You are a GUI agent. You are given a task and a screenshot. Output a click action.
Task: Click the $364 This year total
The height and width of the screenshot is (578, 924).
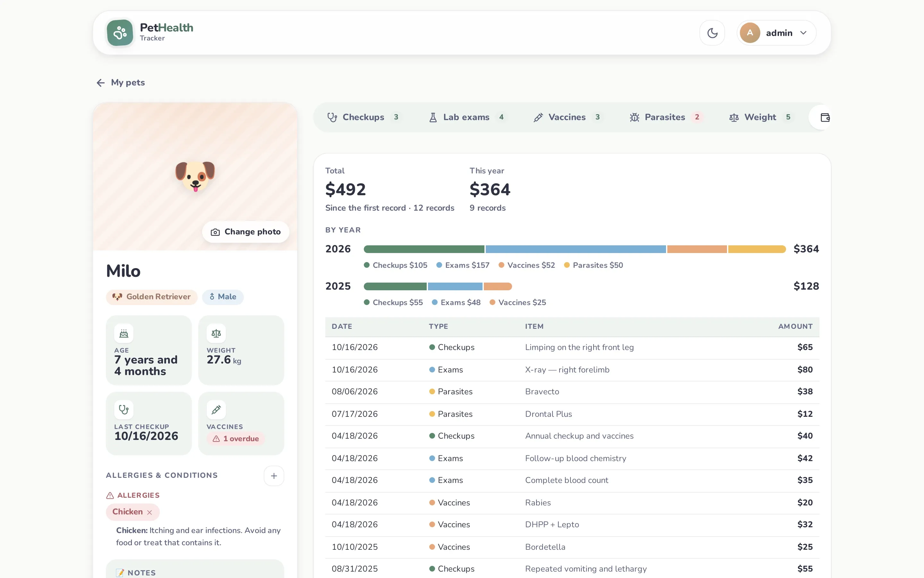click(490, 189)
